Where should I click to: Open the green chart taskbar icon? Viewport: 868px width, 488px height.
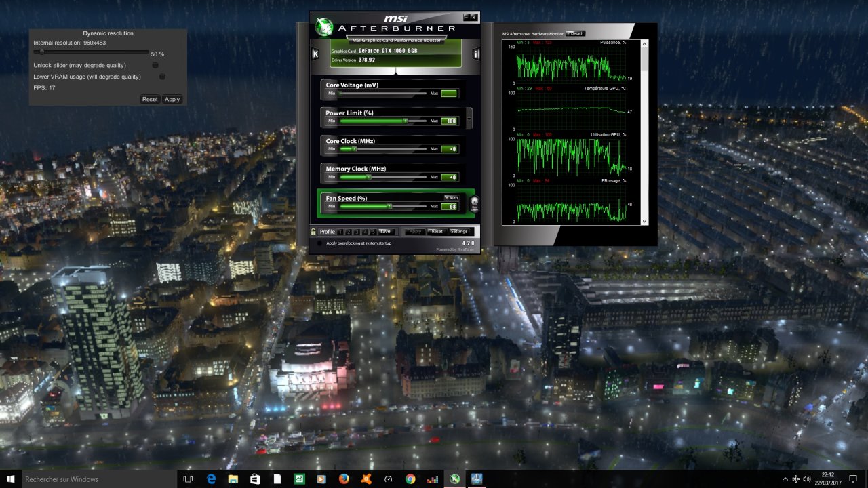299,479
